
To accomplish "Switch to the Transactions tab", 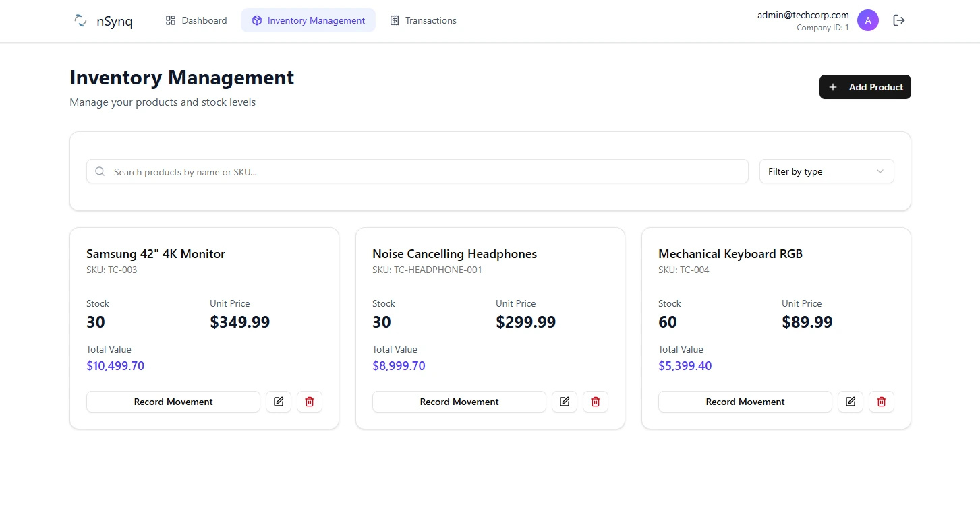I will coord(423,20).
